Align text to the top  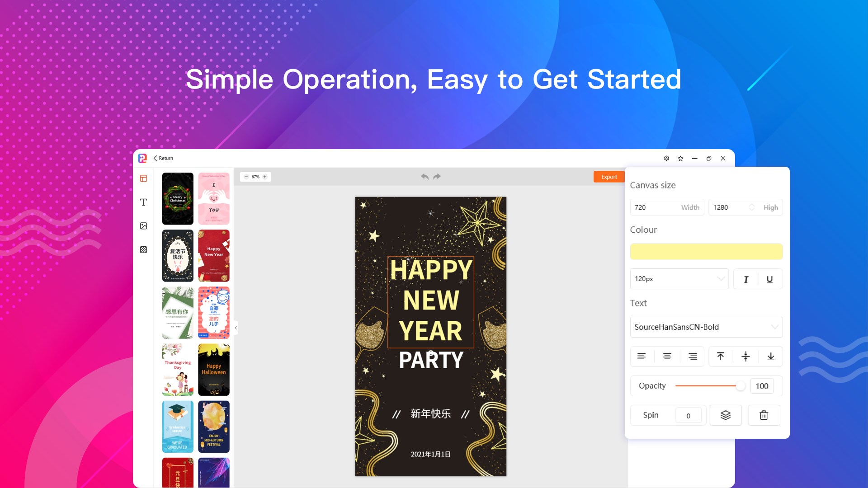[x=721, y=357]
